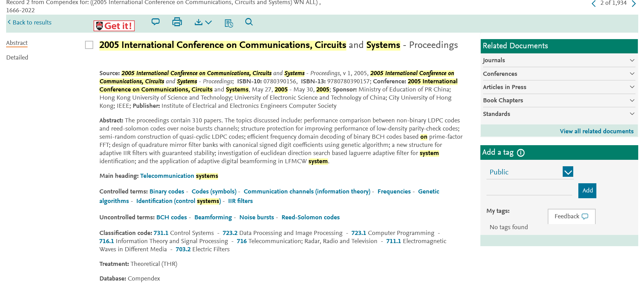The height and width of the screenshot is (289, 644).
Task: Click the Related Documents panel header
Action: [x=559, y=46]
